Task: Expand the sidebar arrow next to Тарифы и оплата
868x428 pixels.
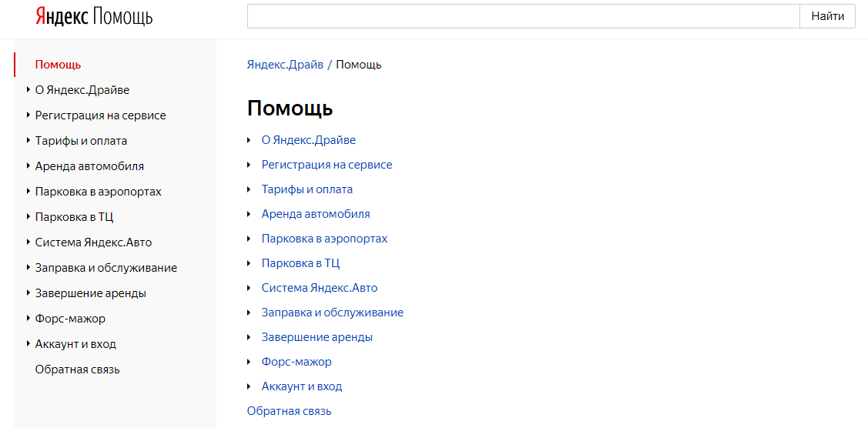Action: 28,140
